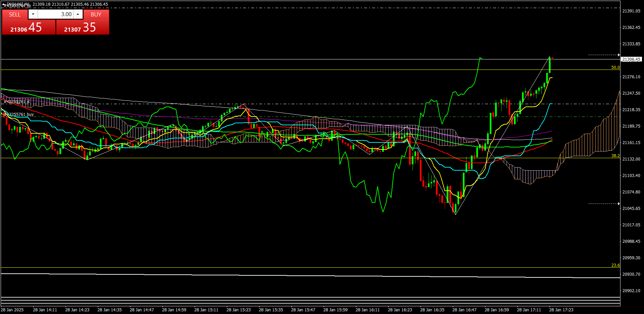Image resolution: width=644 pixels, height=314 pixels.
Task: Click the 38.2 Fibonacci level label
Action: (615, 156)
